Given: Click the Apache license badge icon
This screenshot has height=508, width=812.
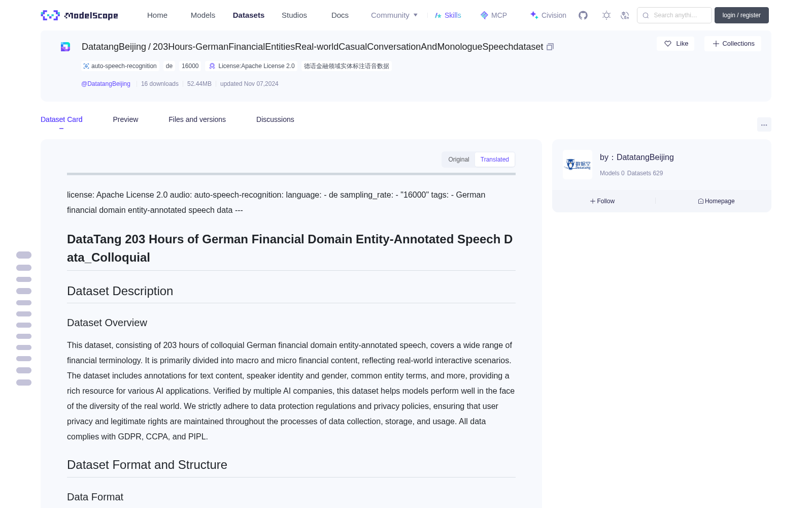Looking at the screenshot, I should coord(212,66).
